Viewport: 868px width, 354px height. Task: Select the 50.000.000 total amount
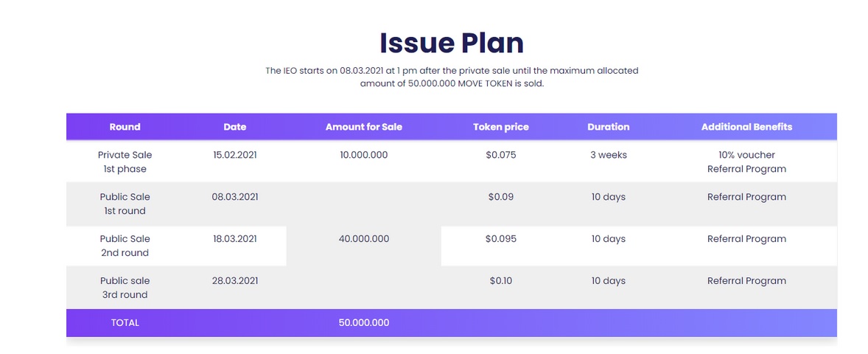364,323
